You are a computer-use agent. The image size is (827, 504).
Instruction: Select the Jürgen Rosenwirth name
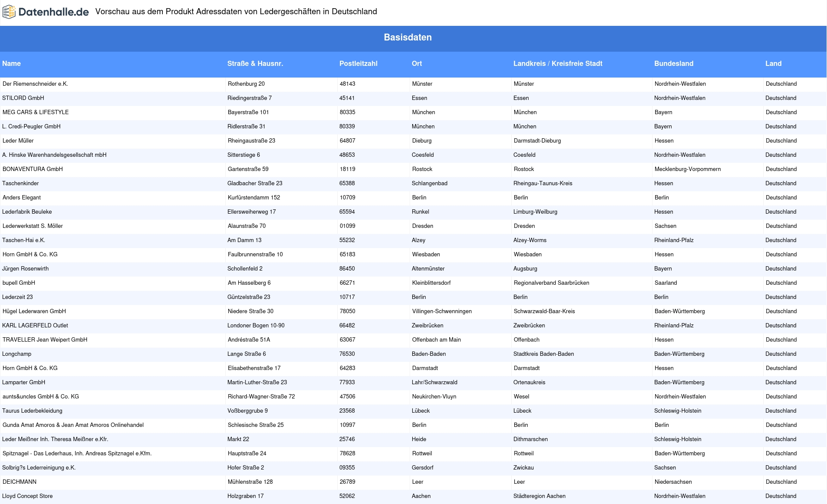coord(25,268)
